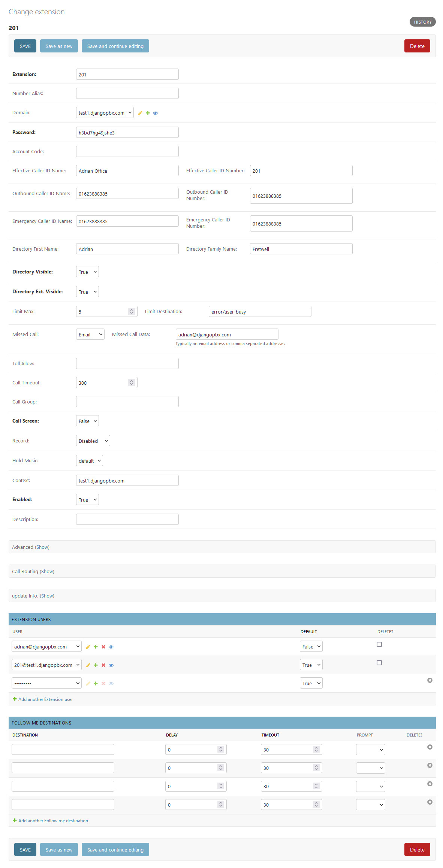Click the Limit Max stepper control
Viewport: 443px width, 868px height.
[x=131, y=312]
